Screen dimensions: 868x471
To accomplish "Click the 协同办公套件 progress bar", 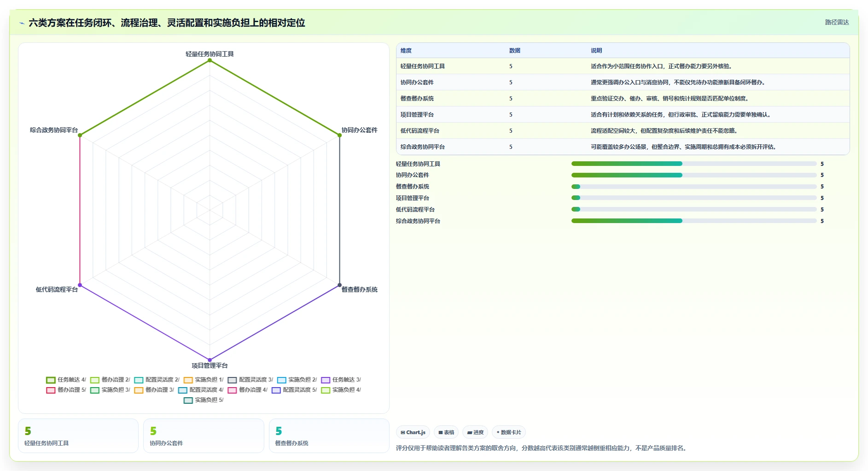I will click(x=694, y=175).
